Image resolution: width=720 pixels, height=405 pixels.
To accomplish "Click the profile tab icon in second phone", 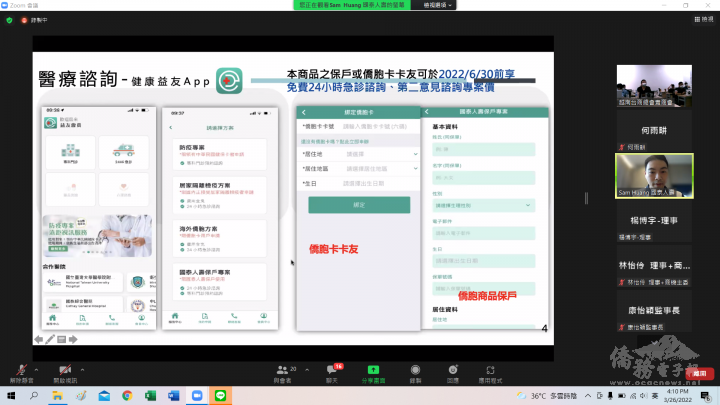I will (x=264, y=318).
